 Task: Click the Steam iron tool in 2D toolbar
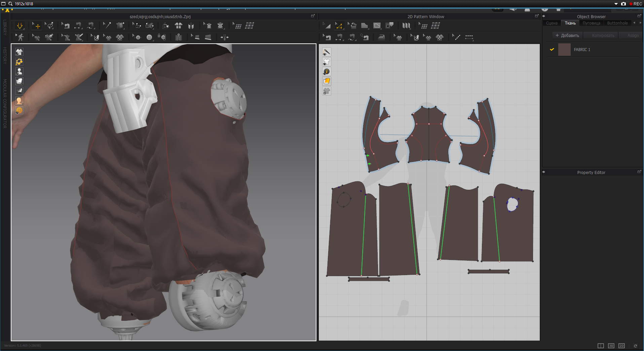click(381, 37)
